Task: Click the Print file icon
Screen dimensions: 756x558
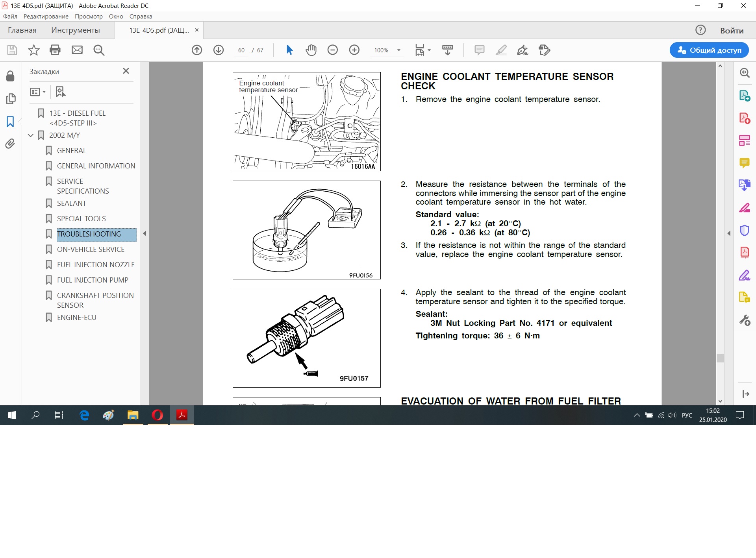Action: click(x=55, y=50)
